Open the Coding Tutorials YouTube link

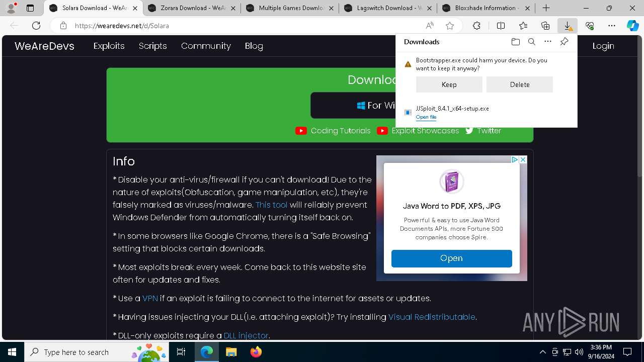click(x=333, y=131)
